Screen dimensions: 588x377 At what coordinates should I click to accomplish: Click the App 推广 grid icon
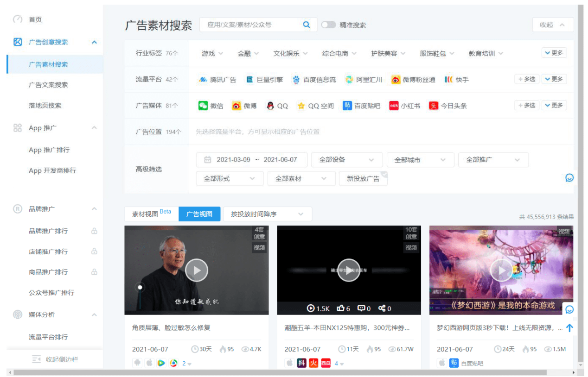pyautogui.click(x=18, y=128)
